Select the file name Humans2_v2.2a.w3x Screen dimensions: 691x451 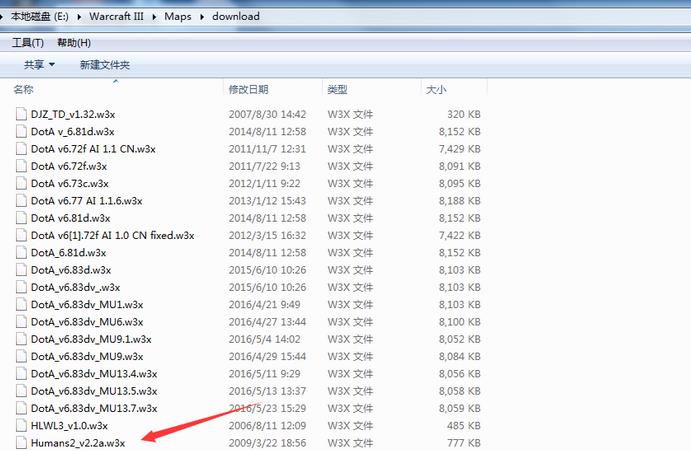click(x=78, y=443)
